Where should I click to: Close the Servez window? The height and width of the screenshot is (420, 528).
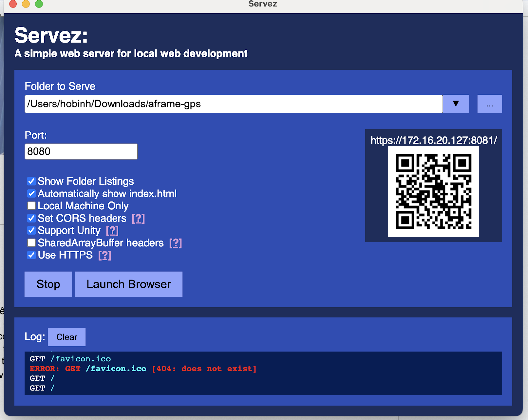pyautogui.click(x=13, y=4)
